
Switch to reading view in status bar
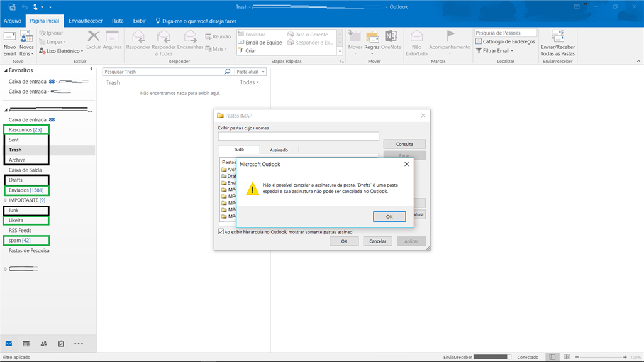pyautogui.click(x=567, y=357)
